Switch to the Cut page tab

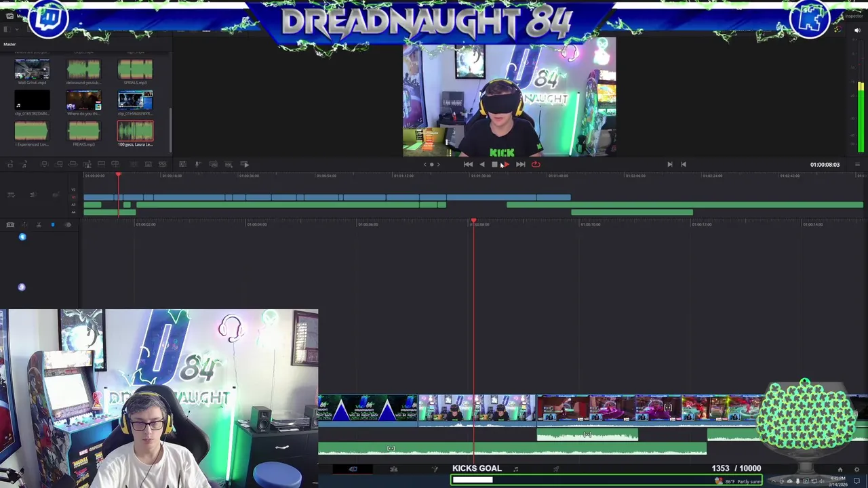pos(353,469)
